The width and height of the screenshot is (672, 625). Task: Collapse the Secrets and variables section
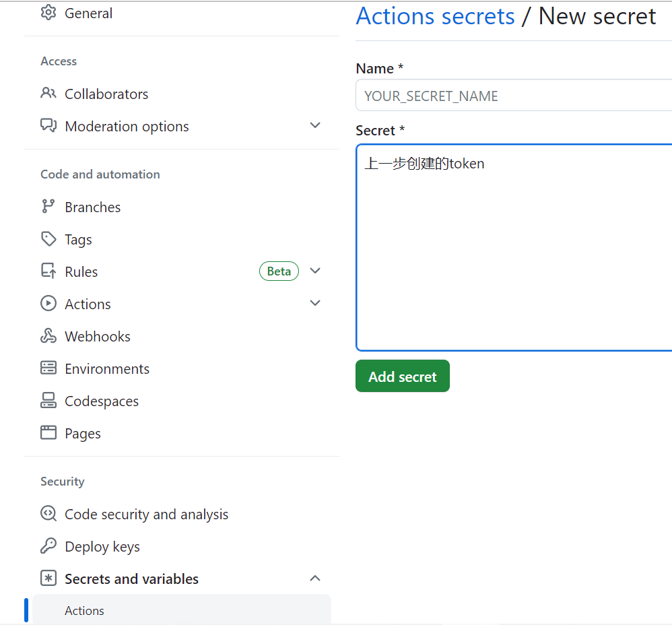(x=315, y=578)
